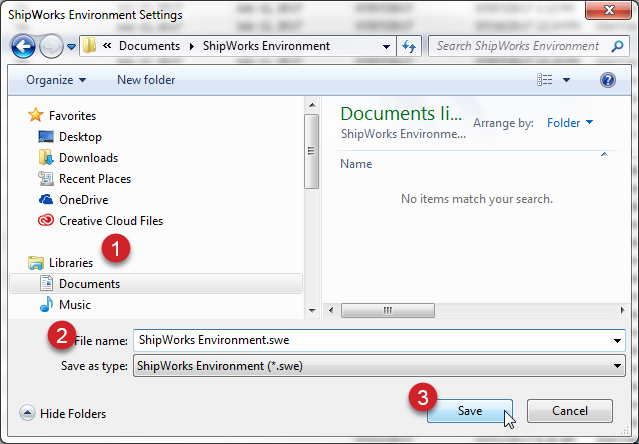
Task: Open the Arrange by Folder dropdown
Action: [570, 123]
